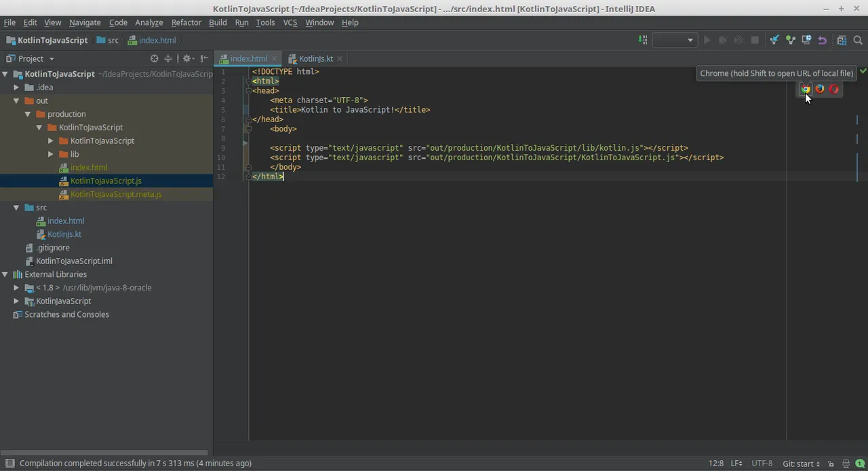Open the File menu
The width and height of the screenshot is (868, 471).
[9, 22]
